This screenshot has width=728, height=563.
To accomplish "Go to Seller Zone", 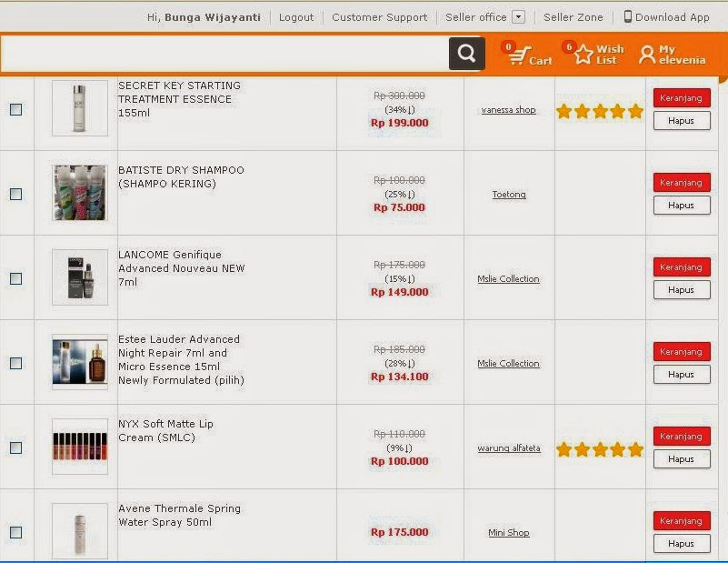I will pyautogui.click(x=573, y=17).
